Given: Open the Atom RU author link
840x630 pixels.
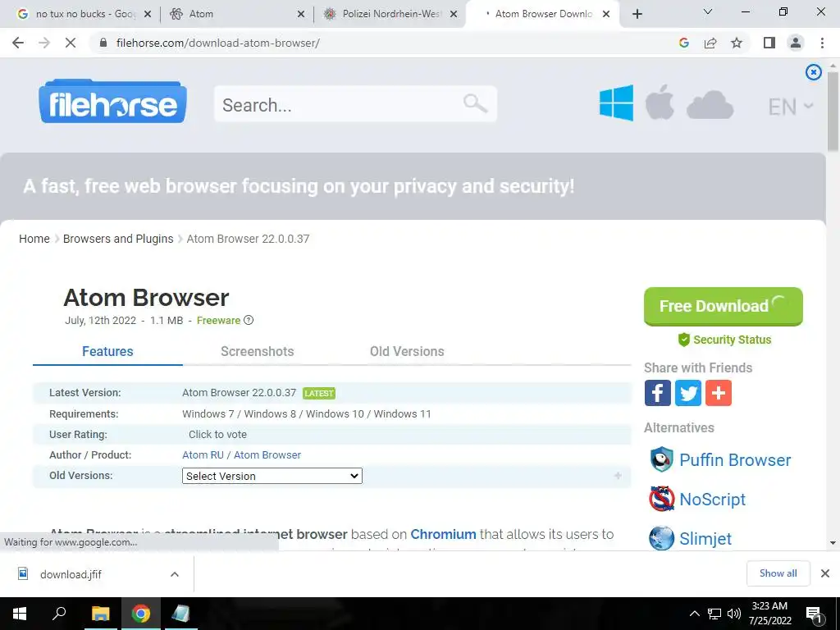Looking at the screenshot, I should (x=203, y=454).
